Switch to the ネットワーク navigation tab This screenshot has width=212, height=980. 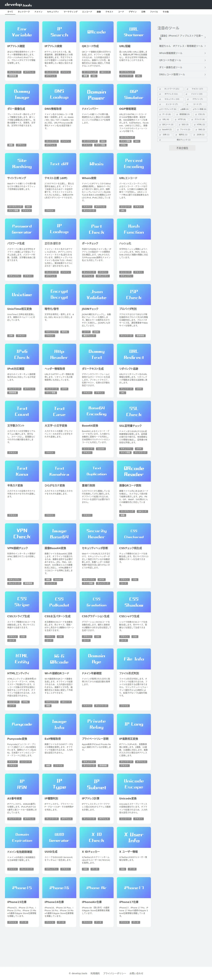click(24, 12)
